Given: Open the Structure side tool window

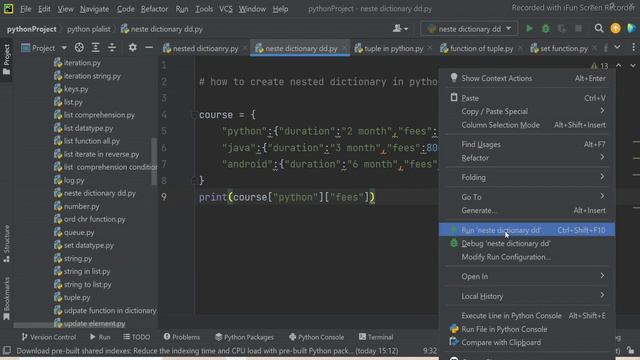Looking at the screenshot, I should click(x=7, y=243).
